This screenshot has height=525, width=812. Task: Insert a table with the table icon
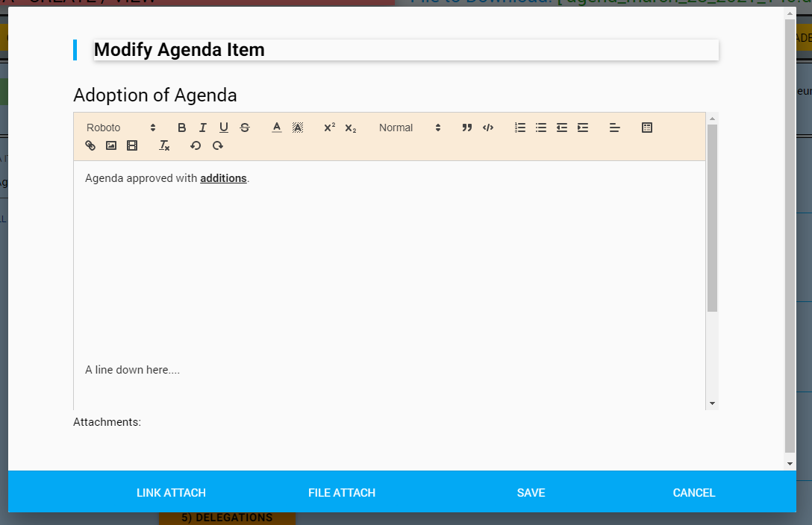click(x=647, y=128)
